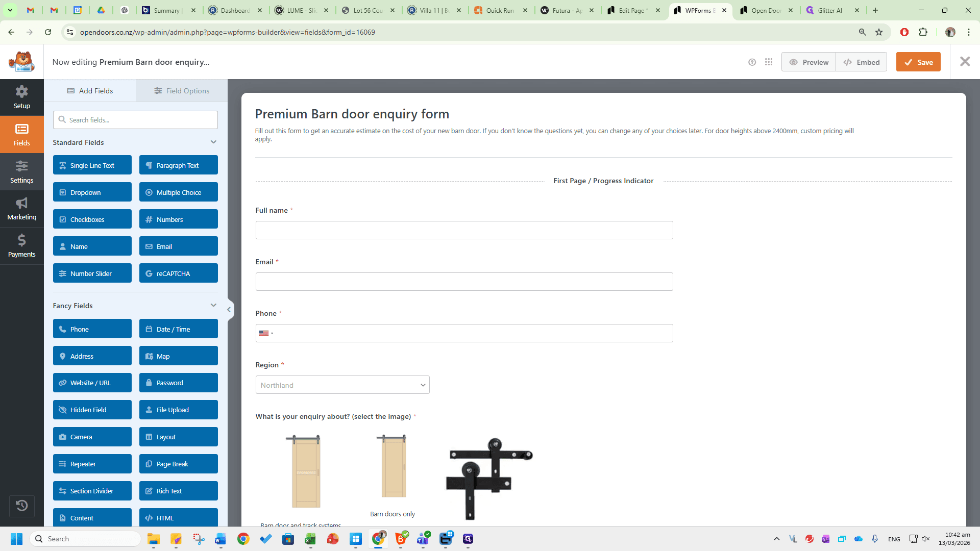This screenshot has width=980, height=551.
Task: Add a Repeater field
Action: (92, 464)
